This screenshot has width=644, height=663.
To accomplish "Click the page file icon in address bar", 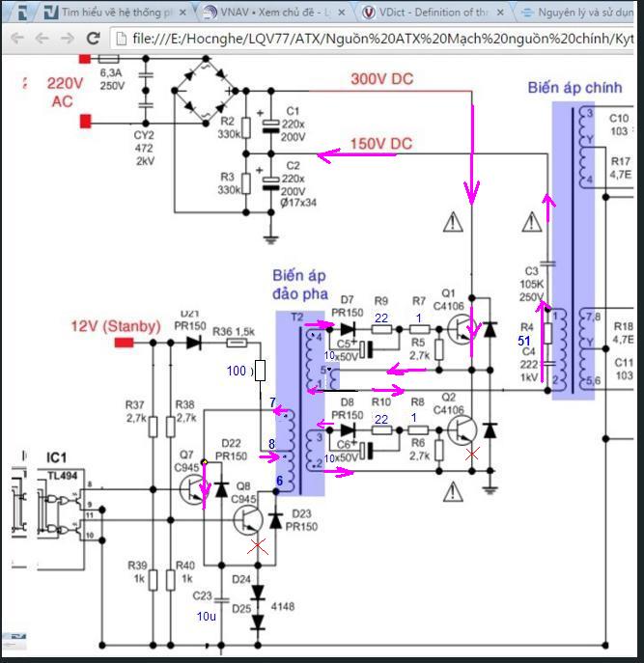I will point(122,39).
